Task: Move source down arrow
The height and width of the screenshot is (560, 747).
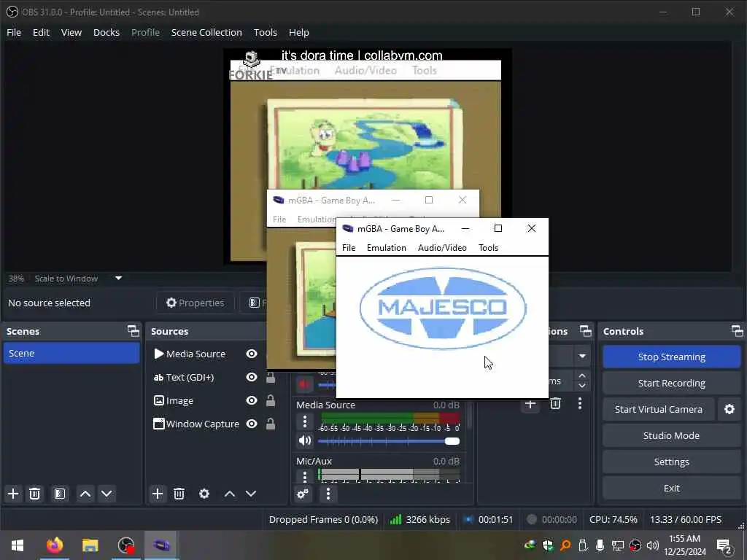Action: [251, 494]
